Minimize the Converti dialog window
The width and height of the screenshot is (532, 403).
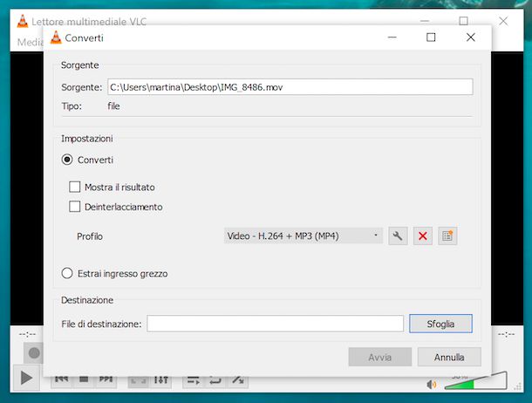392,38
